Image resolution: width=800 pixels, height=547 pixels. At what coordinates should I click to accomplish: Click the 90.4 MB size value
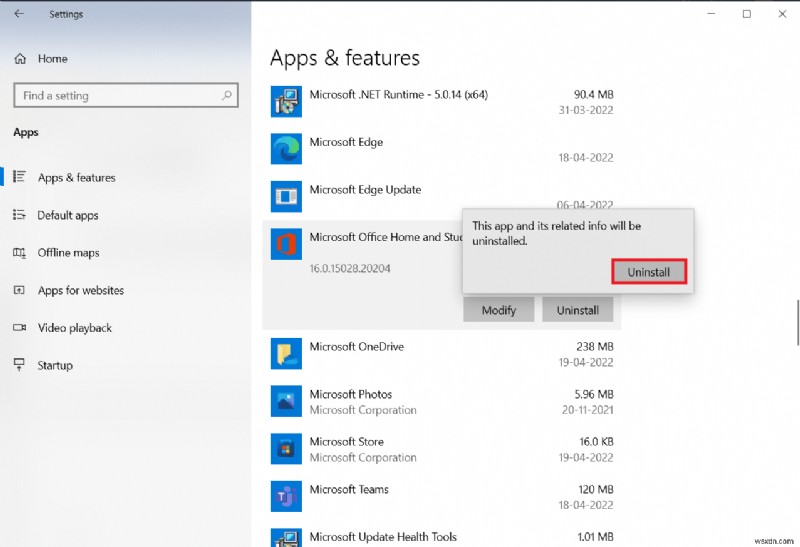[594, 94]
